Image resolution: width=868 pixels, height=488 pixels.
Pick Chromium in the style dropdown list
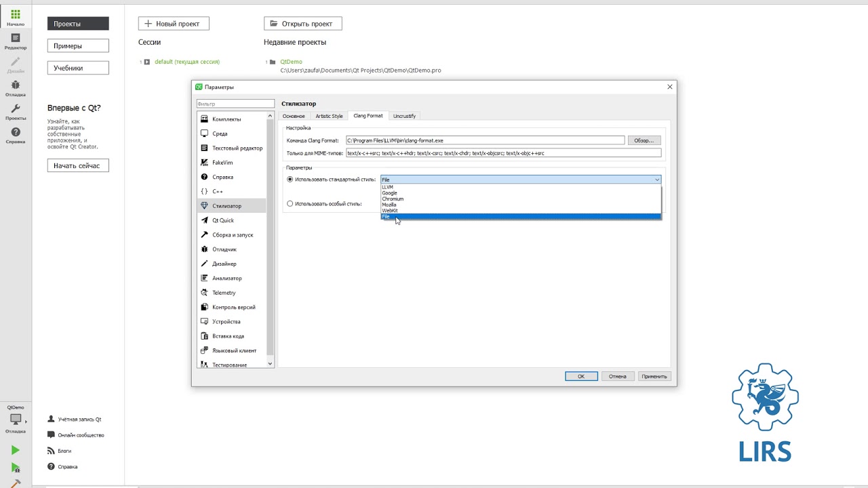tap(521, 199)
